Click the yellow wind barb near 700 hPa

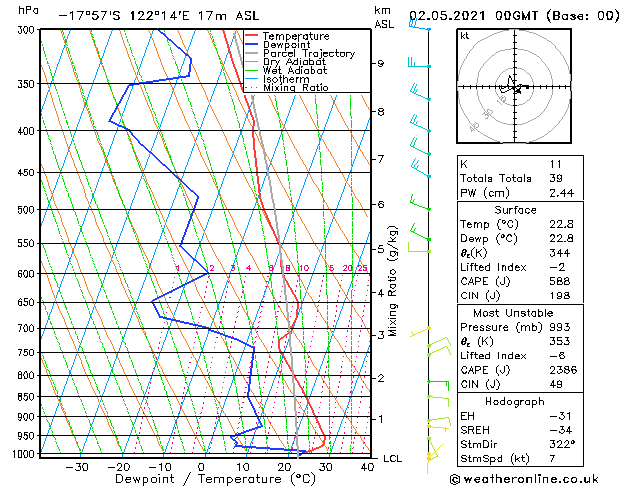pyautogui.click(x=420, y=331)
